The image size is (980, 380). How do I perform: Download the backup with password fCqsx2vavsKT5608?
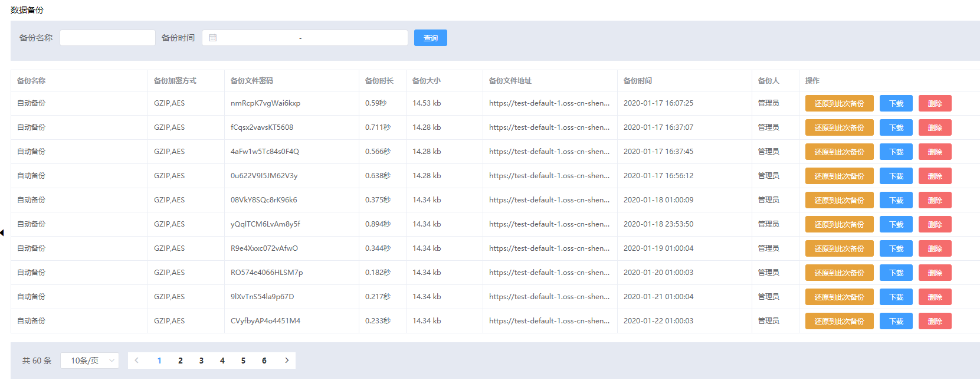click(896, 127)
